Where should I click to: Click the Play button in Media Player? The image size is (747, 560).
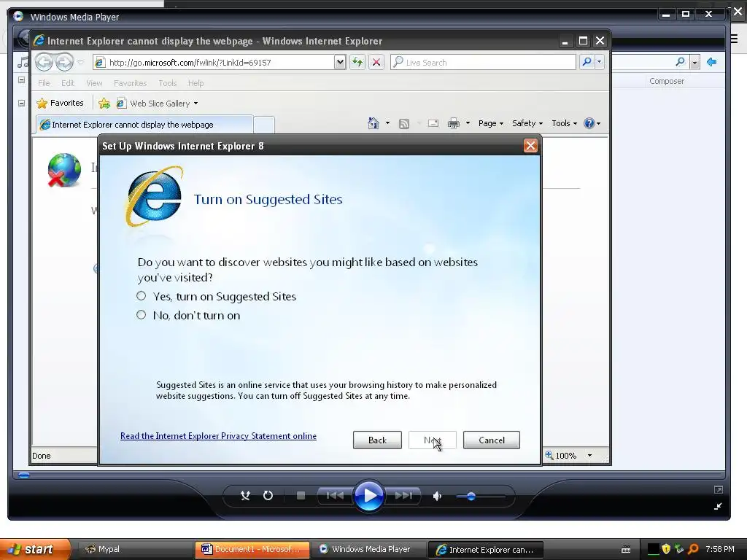coord(368,496)
